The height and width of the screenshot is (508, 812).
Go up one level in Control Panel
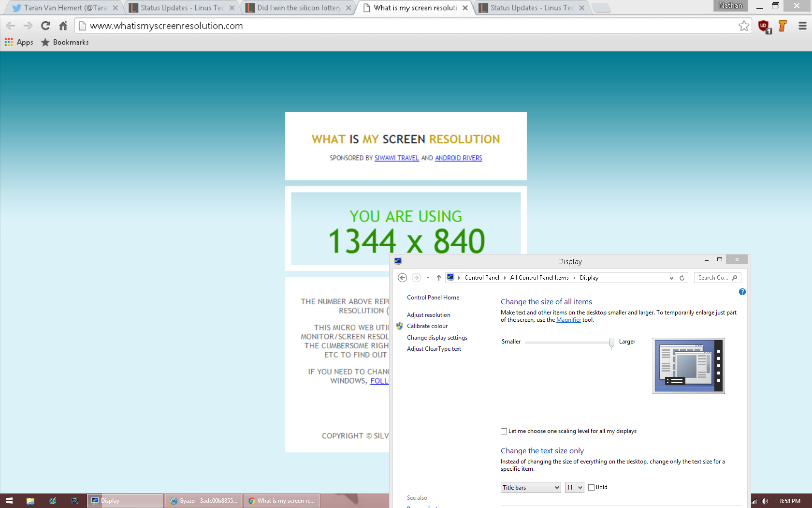(x=439, y=278)
